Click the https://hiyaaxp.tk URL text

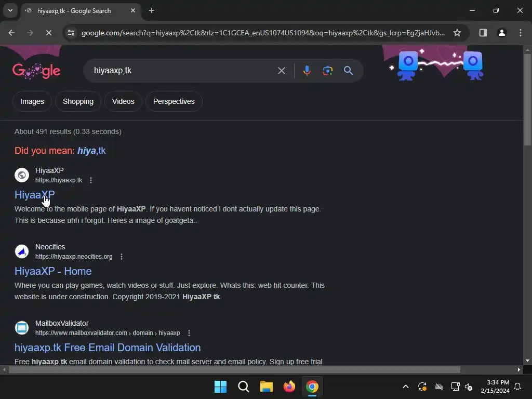point(59,180)
